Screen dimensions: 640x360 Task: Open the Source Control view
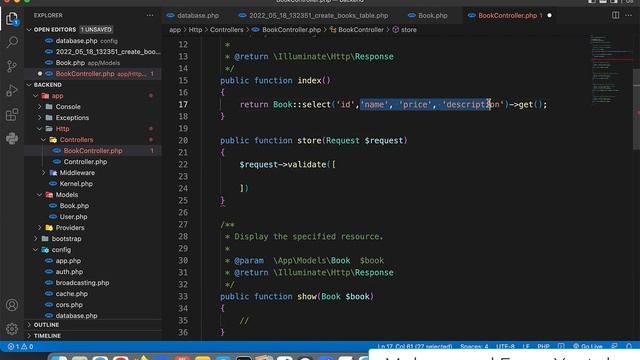pos(12,66)
